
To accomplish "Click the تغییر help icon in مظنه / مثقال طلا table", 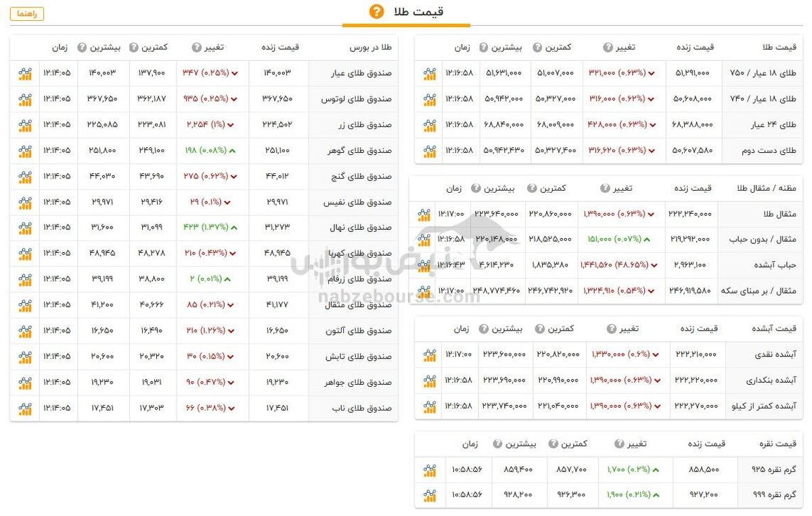I will (x=604, y=188).
